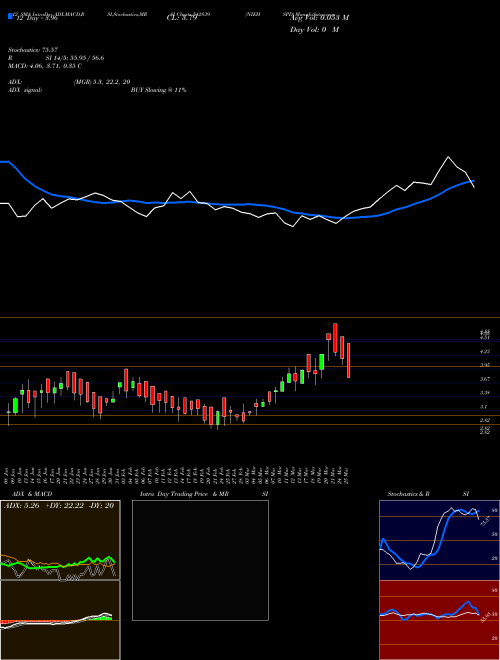Click the '3.67' price axis label
500x660 pixels.
click(x=485, y=379)
